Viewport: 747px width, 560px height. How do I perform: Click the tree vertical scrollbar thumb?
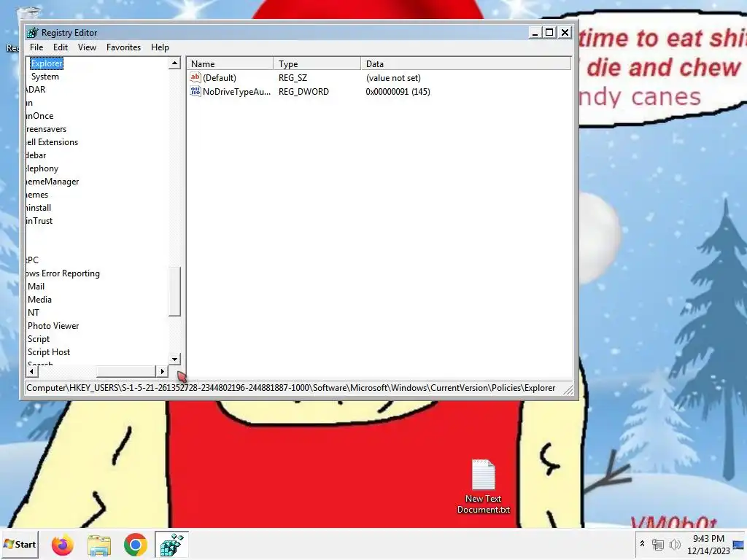coord(175,291)
